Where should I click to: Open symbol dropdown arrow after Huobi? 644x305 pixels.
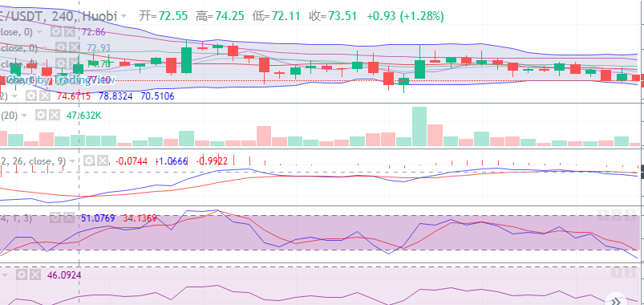click(x=124, y=16)
